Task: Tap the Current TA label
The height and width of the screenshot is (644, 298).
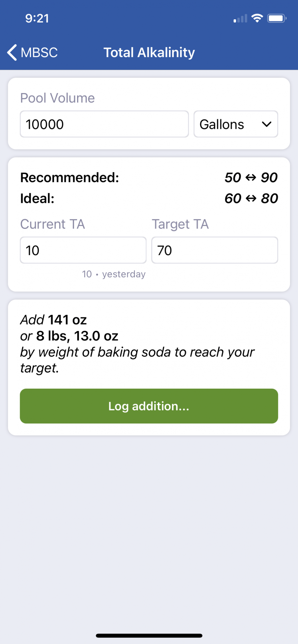Action: tap(53, 224)
